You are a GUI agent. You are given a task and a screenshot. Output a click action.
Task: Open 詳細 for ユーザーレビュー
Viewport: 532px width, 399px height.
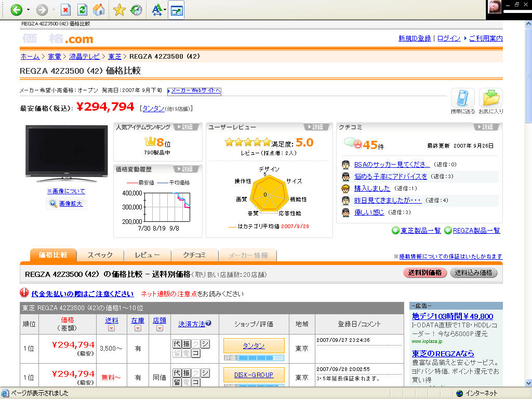[316, 127]
